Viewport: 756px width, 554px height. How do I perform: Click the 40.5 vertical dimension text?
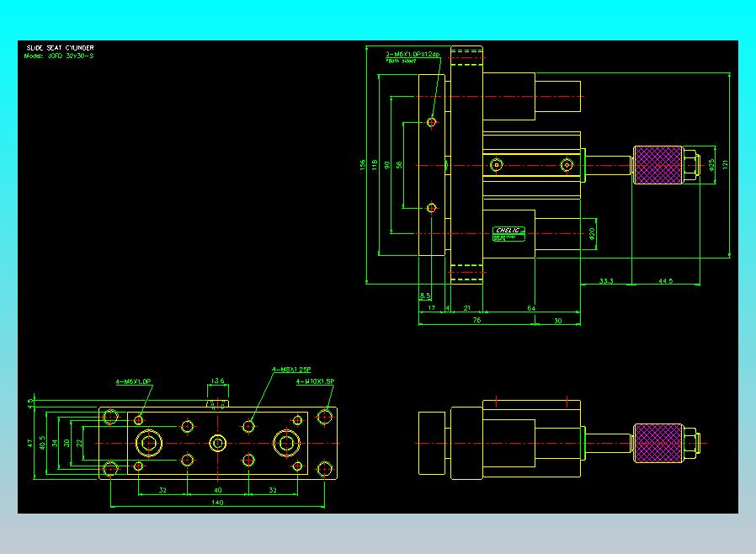42,443
